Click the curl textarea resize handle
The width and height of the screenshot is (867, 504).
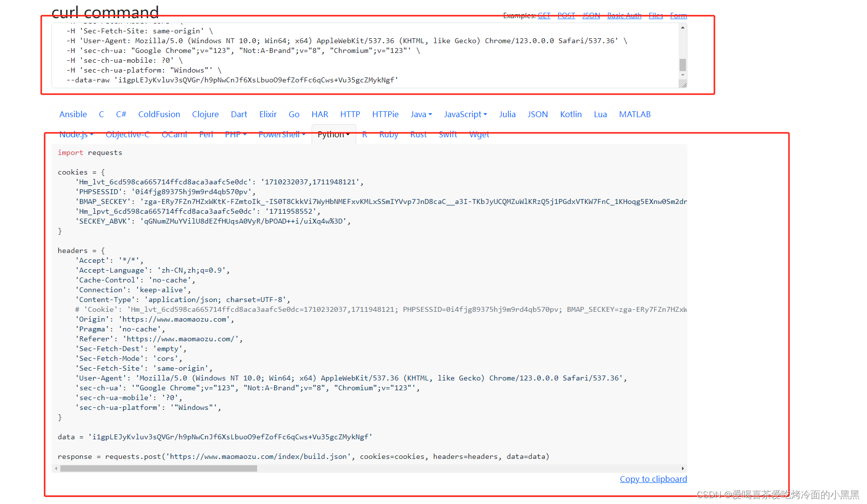[683, 84]
